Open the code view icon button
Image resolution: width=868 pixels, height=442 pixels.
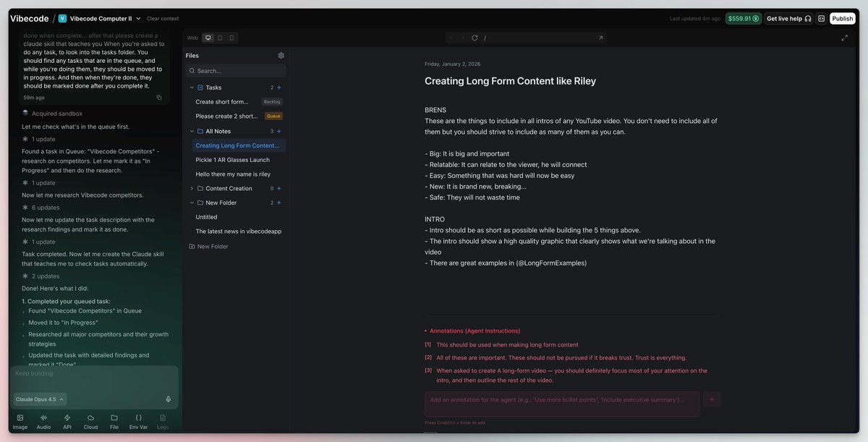(x=821, y=18)
